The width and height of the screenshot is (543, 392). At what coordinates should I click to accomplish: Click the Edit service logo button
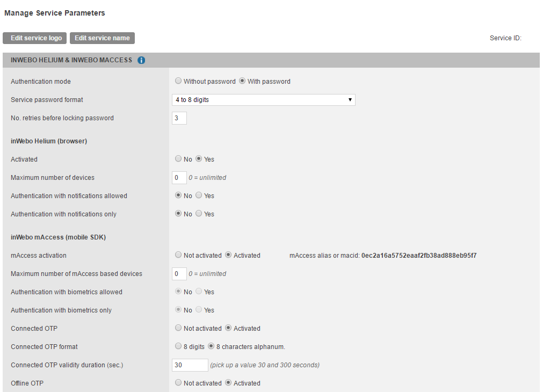pos(35,38)
